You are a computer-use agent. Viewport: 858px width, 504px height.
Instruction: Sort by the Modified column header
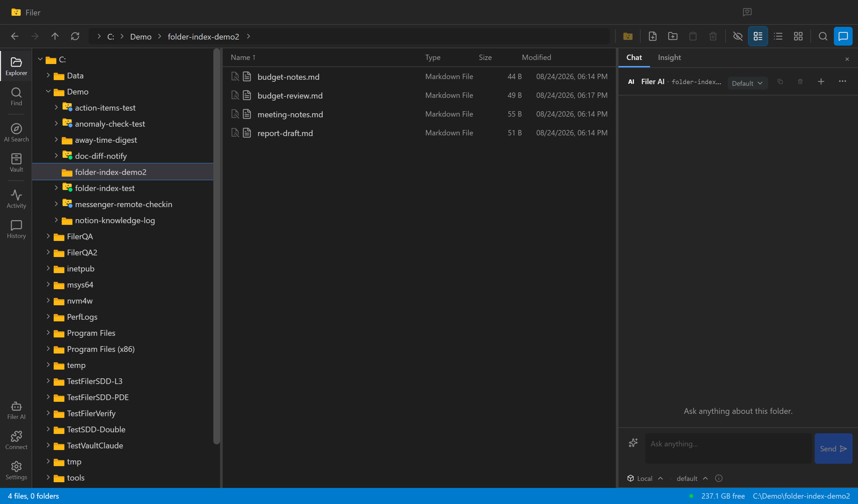(x=536, y=58)
